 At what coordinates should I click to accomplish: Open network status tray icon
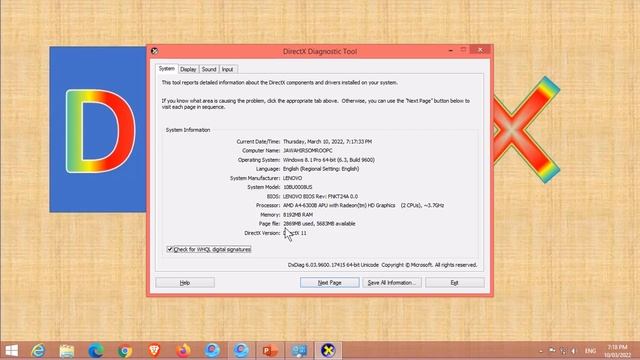pos(563,351)
